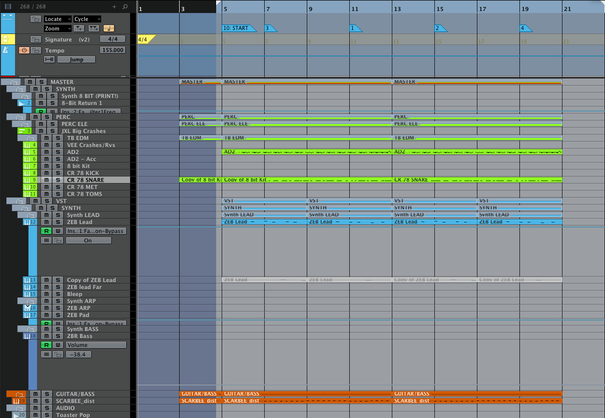Click the mute automation icon under ZEB Lead
605x418 pixels.
(46, 240)
